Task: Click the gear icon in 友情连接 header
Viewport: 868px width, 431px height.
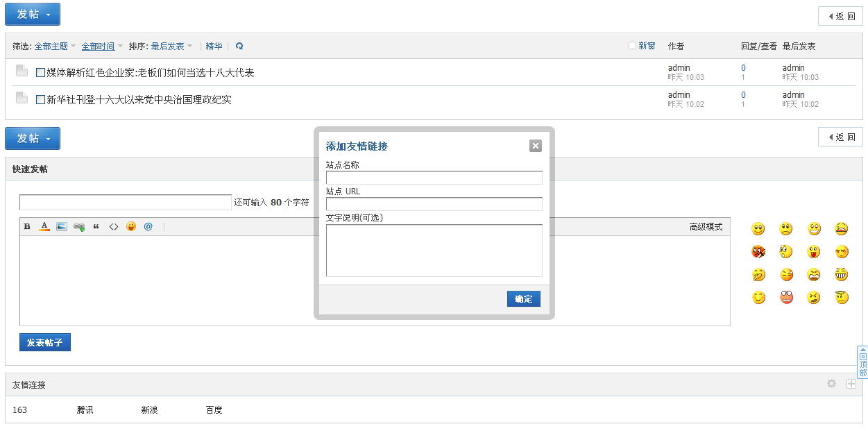Action: tap(831, 384)
